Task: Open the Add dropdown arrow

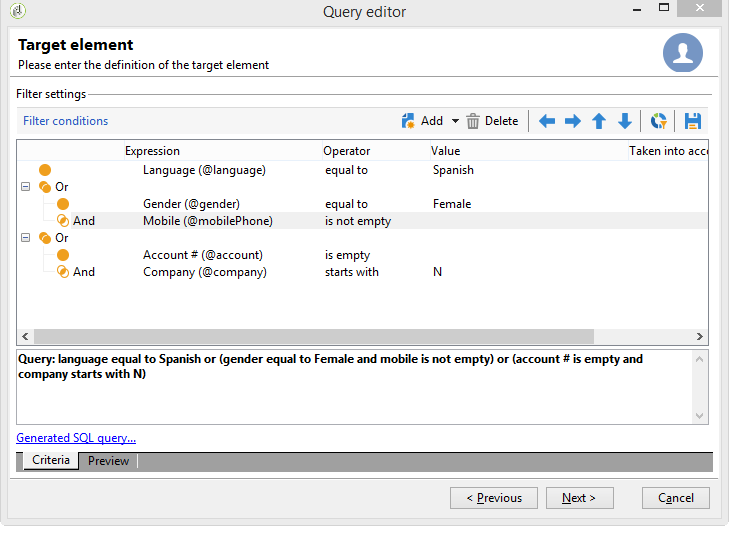Action: [455, 121]
